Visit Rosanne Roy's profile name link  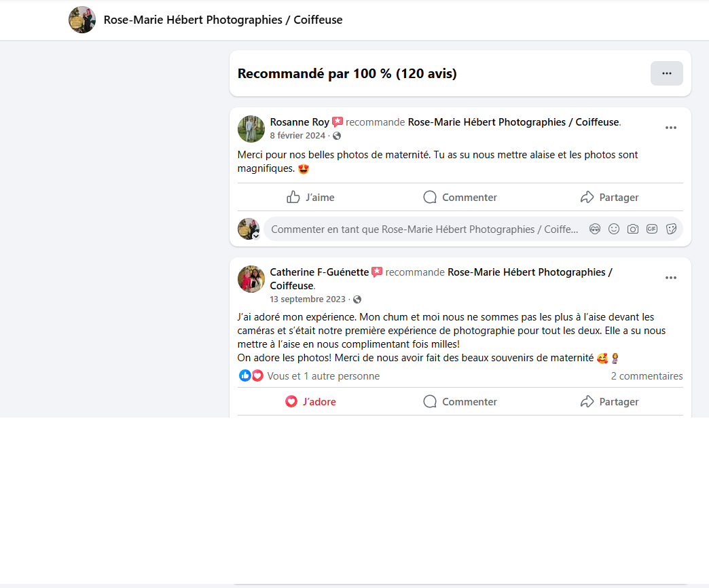pos(299,122)
